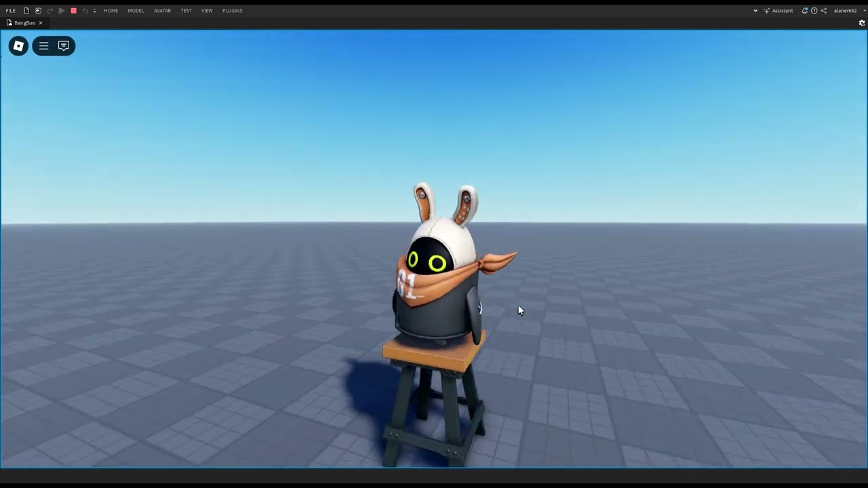Viewport: 868px width, 488px height.
Task: Open the Assistant panel
Action: pos(778,11)
